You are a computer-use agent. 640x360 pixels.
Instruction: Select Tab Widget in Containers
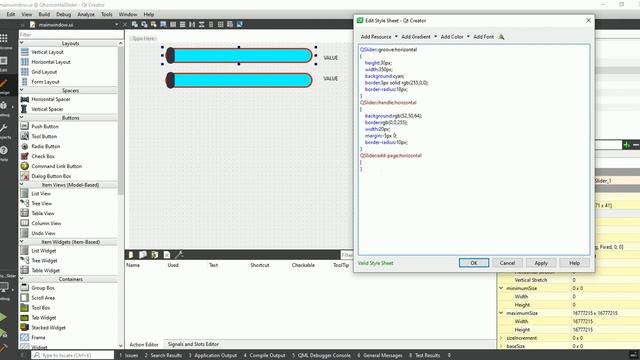click(44, 318)
